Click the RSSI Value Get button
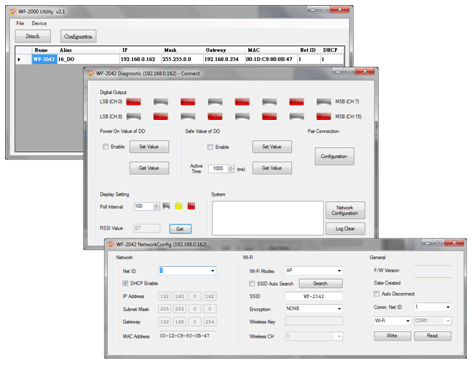Screen dimensions: 474x365 point(180,229)
